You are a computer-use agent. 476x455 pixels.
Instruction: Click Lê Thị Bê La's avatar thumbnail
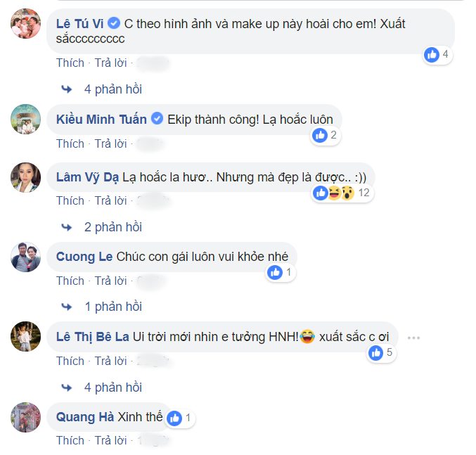pyautogui.click(x=25, y=337)
